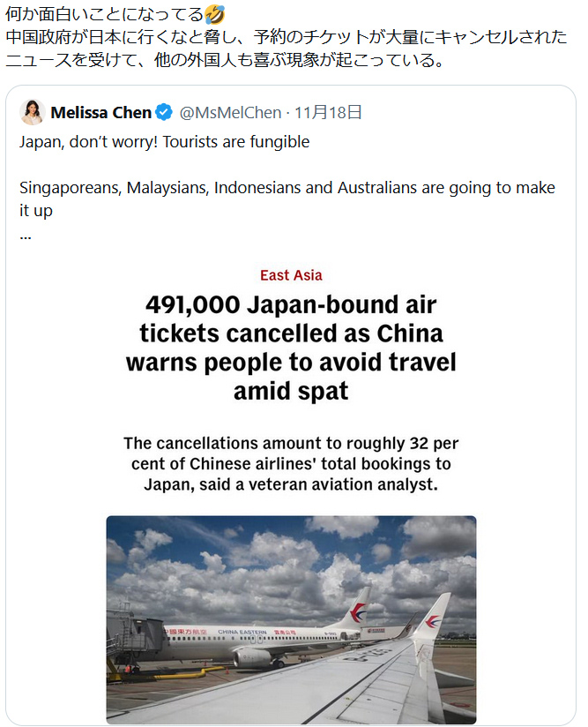This screenshot has height=727, width=588.
Task: Open the @MsMelChen handle link
Action: 230,112
